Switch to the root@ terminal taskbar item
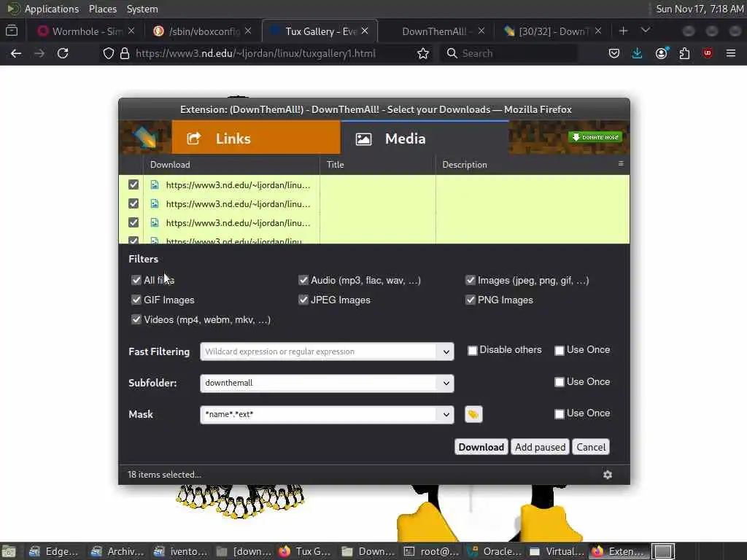Screen dimensions: 747x560 pos(432,551)
